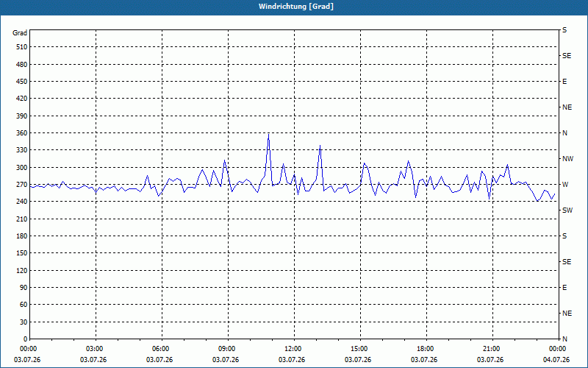Click the 180 y-axis value
Viewport: 588px width, 368px height.
22,236
